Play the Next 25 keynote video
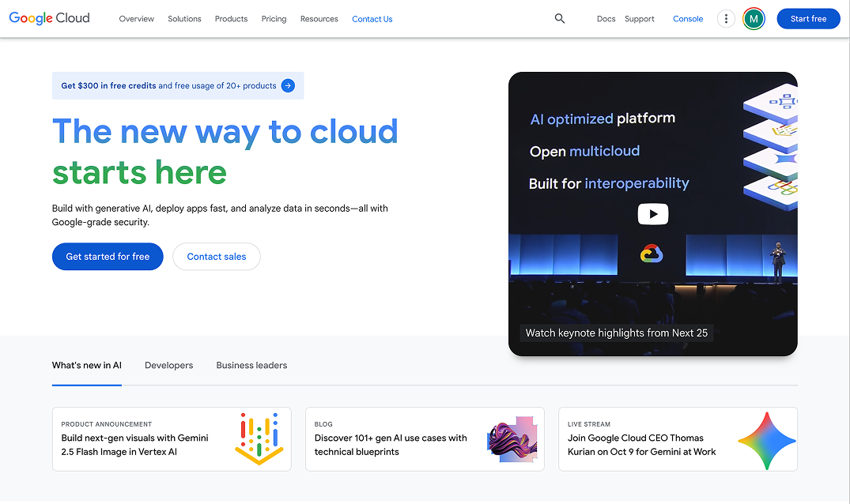This screenshot has height=504, width=850. tap(652, 213)
